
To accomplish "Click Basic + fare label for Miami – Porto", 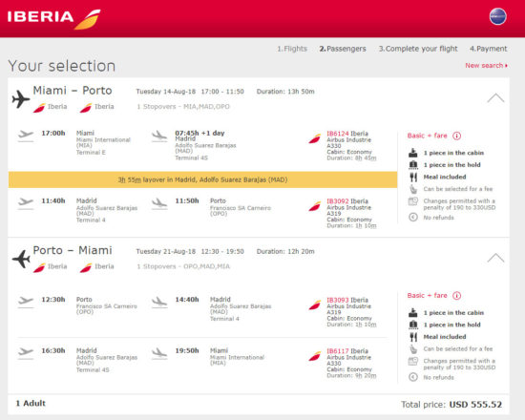I will 427,136.
